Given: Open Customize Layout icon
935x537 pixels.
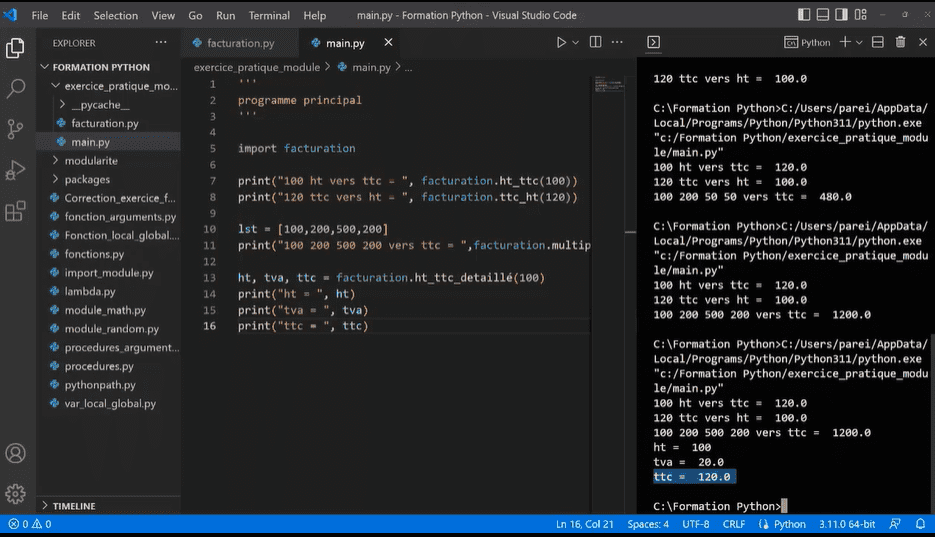Looking at the screenshot, I should coord(860,15).
